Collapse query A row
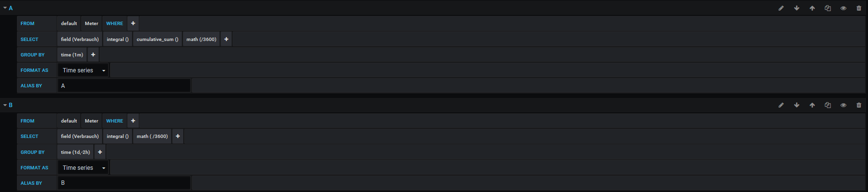This screenshot has height=192, width=868. (x=8, y=8)
